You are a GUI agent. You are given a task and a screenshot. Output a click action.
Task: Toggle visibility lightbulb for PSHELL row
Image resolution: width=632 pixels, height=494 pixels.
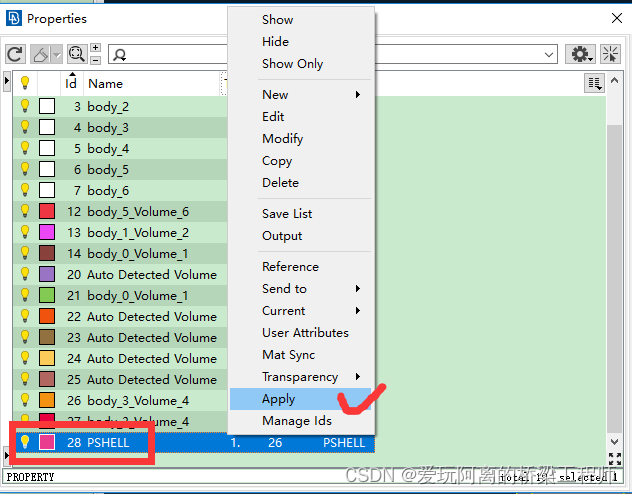coord(26,442)
